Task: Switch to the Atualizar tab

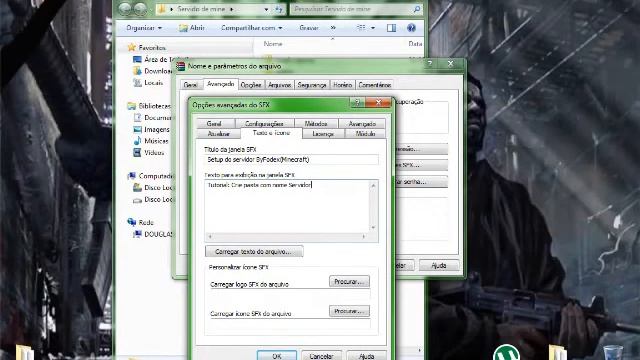Action: [x=219, y=134]
